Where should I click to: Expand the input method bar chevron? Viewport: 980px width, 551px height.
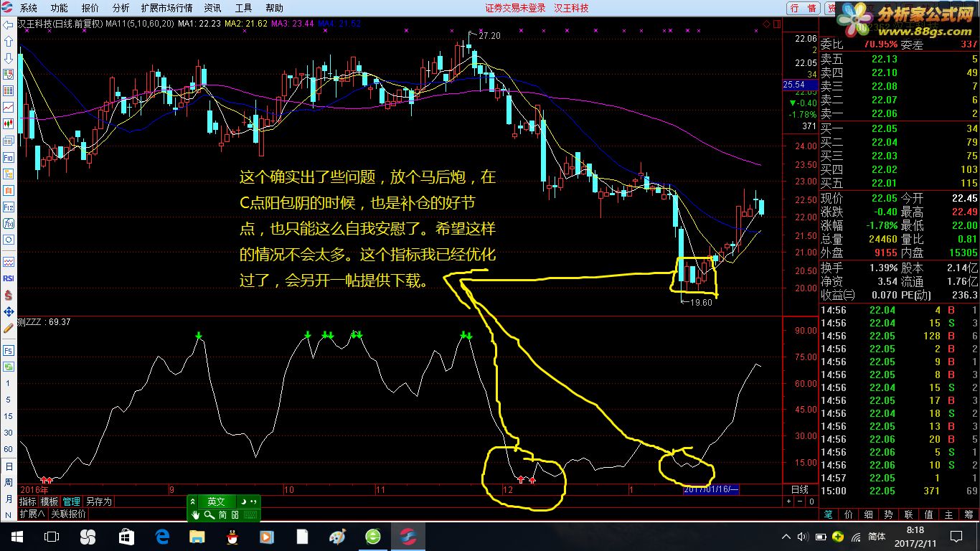coord(193,501)
